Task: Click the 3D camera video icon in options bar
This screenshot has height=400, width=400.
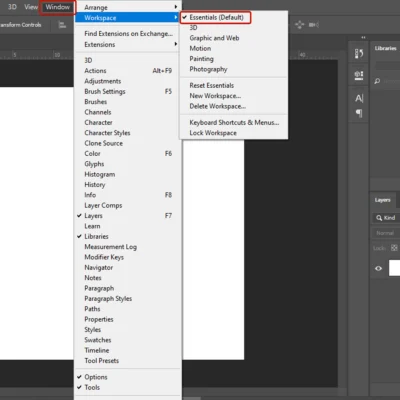Action: click(314, 25)
